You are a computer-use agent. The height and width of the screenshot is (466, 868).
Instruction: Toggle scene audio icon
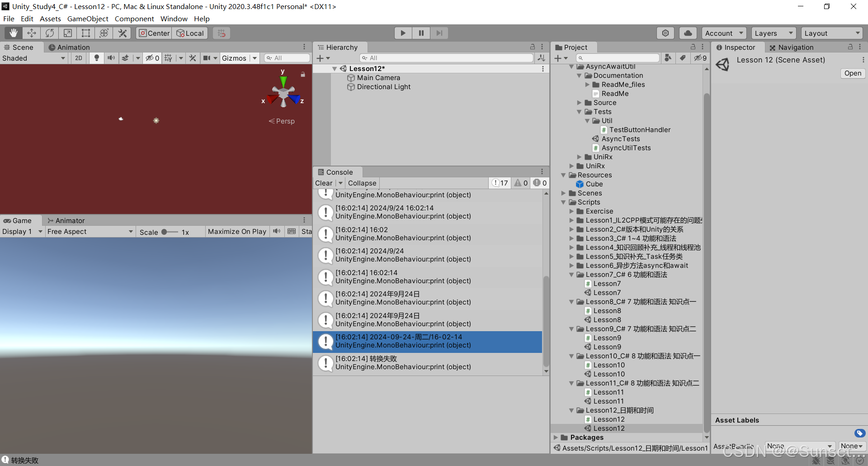pyautogui.click(x=111, y=58)
